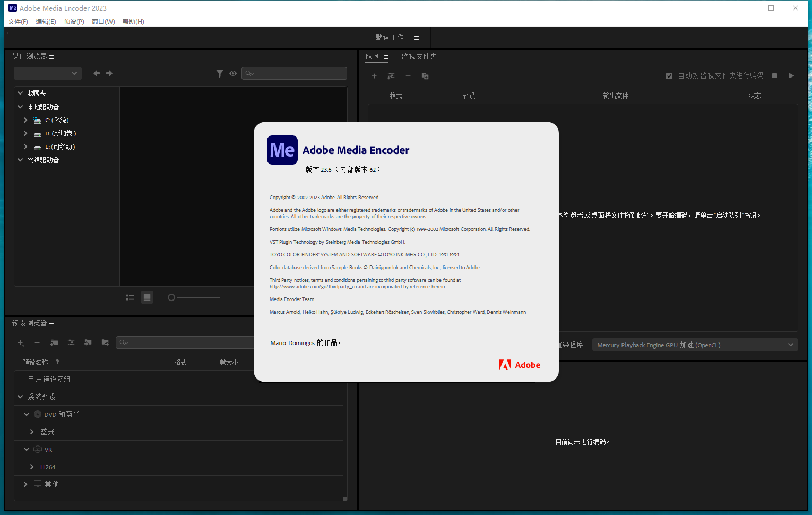Open preset browser panel menu icon
The width and height of the screenshot is (812, 515).
51,323
